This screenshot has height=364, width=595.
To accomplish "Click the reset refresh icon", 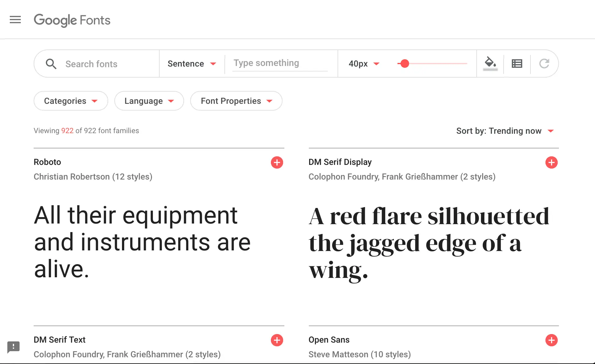I will coord(544,64).
